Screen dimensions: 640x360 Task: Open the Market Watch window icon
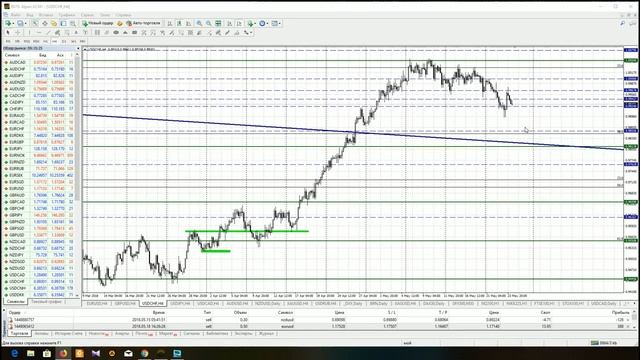click(x=35, y=23)
